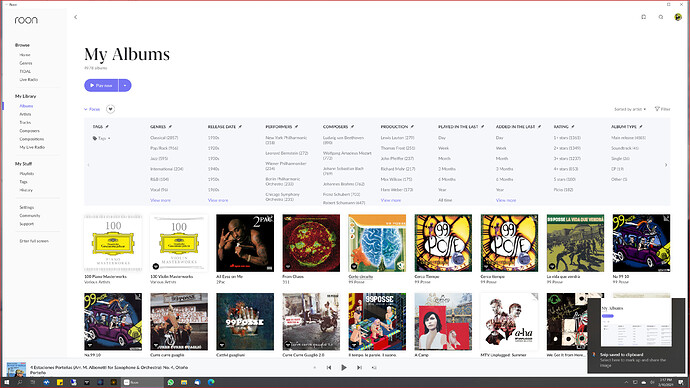This screenshot has height=388, width=690.
Task: Click the Play now button
Action: point(101,85)
